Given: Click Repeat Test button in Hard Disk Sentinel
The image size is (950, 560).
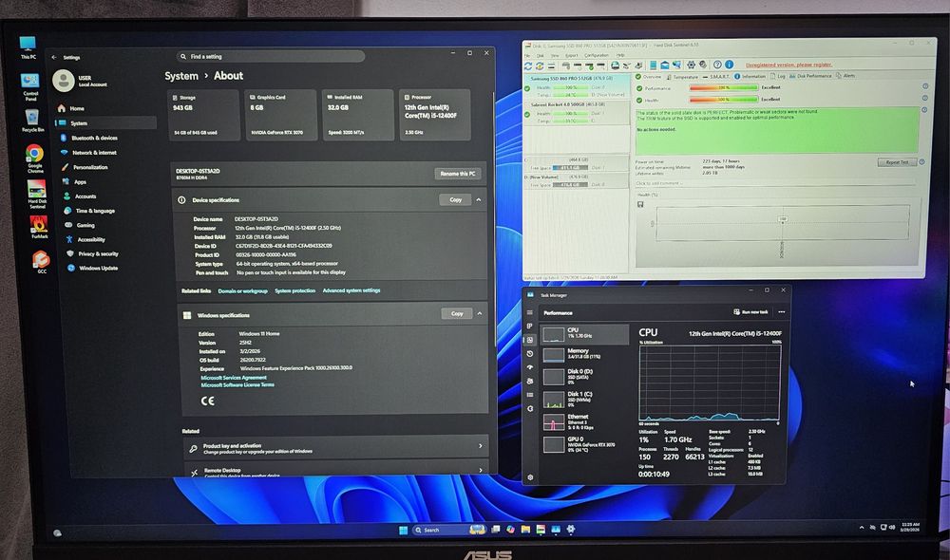Looking at the screenshot, I should (x=897, y=162).
